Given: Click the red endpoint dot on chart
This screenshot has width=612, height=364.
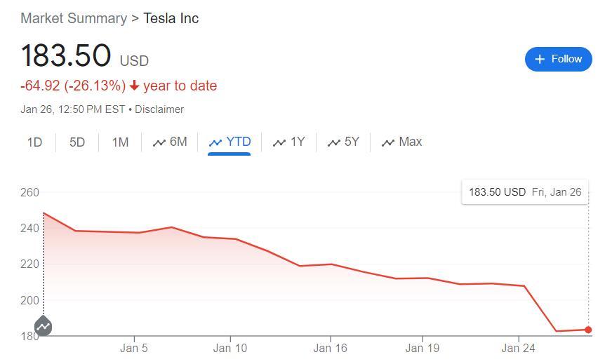Looking at the screenshot, I should tap(588, 330).
